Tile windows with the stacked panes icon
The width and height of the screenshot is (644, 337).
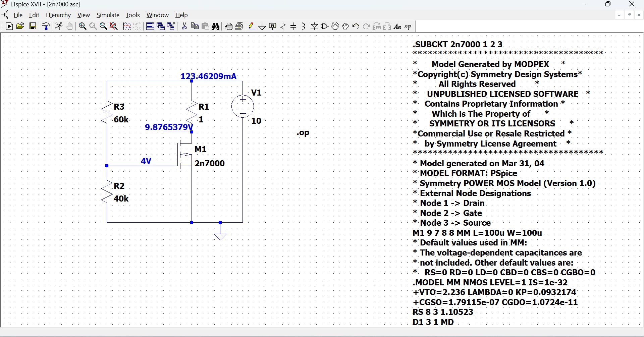point(150,26)
